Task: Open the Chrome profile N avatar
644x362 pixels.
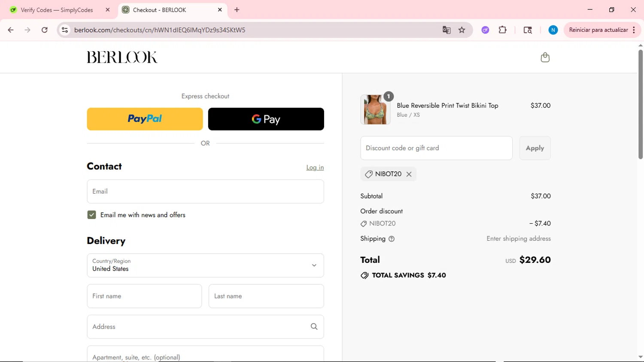Action: (x=553, y=30)
